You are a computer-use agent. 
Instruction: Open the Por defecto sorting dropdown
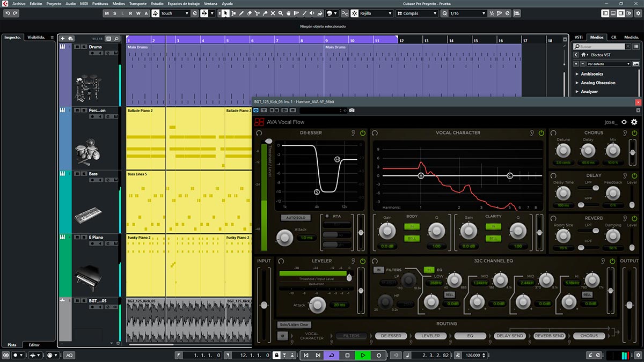coord(609,64)
